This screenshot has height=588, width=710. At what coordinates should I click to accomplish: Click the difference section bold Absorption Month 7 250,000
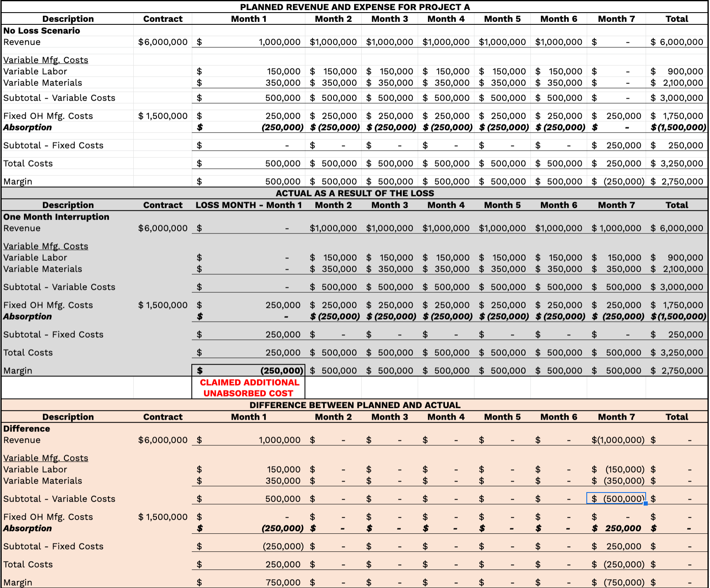[616, 529]
